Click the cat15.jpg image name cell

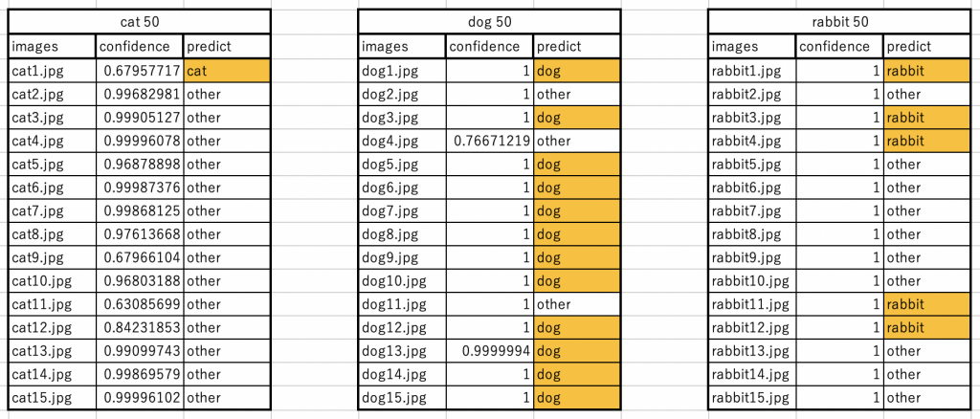(x=53, y=397)
